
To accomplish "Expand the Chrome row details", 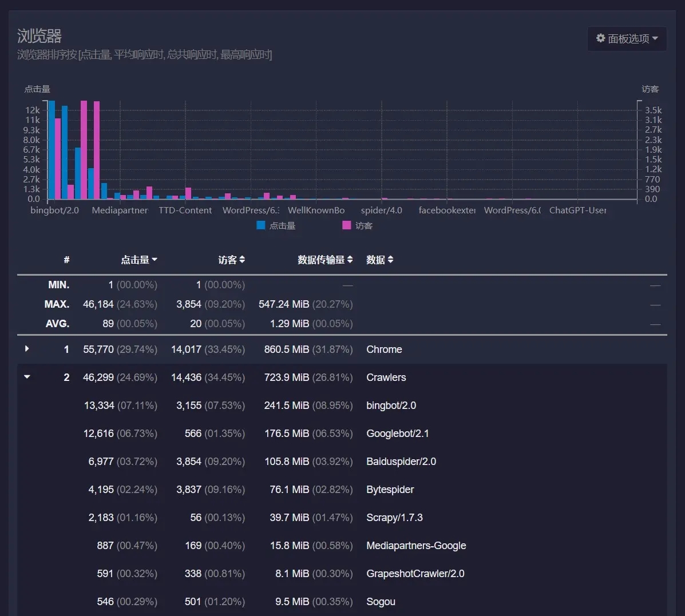I will pyautogui.click(x=26, y=349).
